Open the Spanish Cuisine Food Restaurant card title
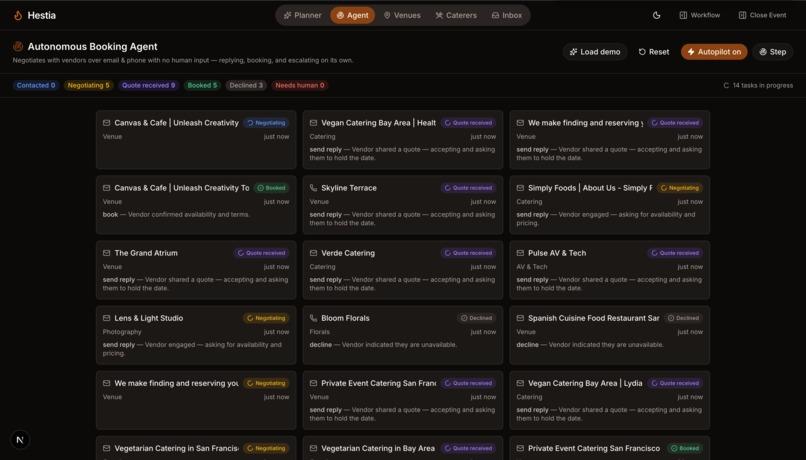 (594, 318)
